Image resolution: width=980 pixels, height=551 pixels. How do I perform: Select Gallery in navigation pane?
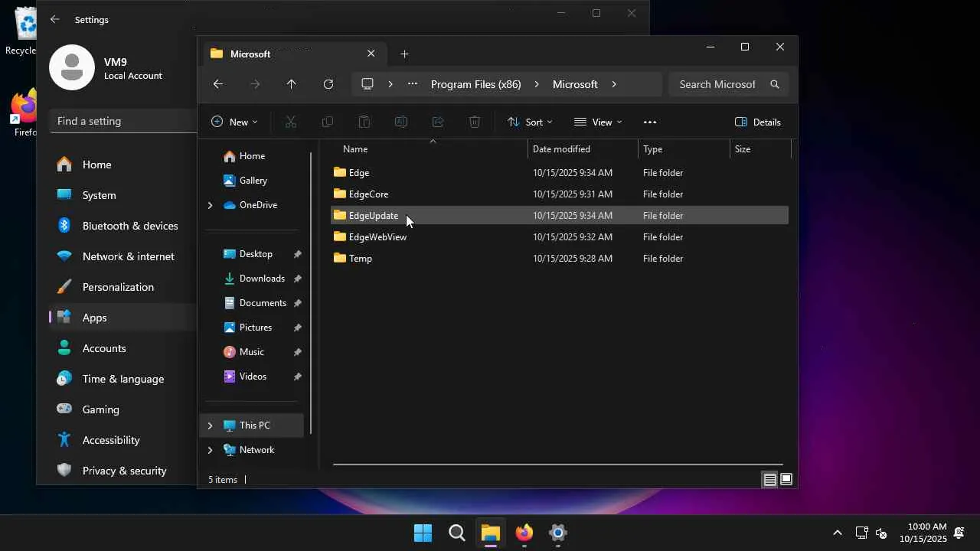pyautogui.click(x=253, y=181)
